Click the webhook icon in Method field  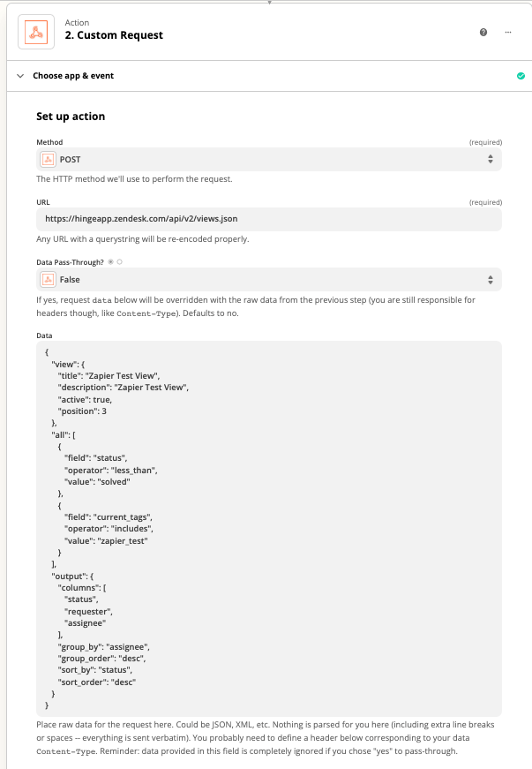[x=48, y=160]
